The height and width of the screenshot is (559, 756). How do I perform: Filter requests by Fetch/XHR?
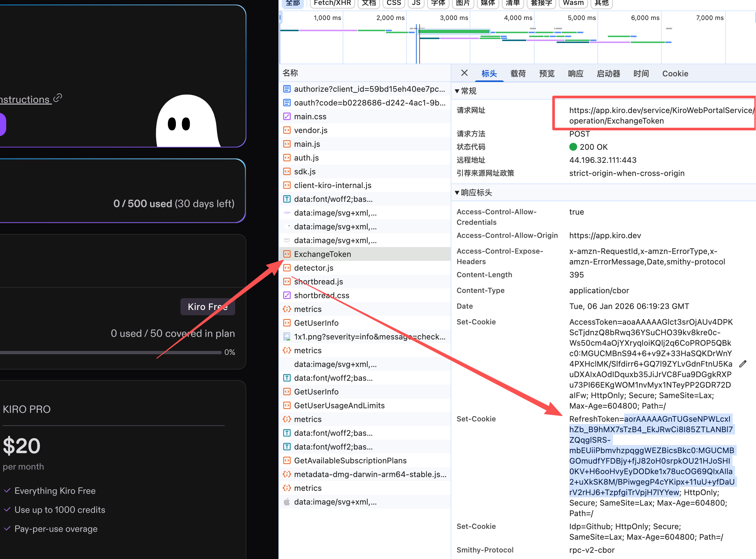click(x=332, y=3)
